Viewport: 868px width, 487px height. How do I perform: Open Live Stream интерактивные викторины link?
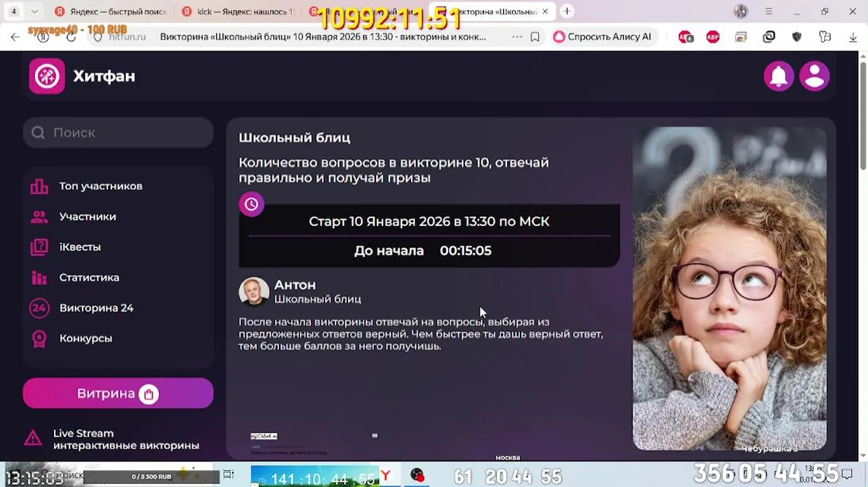click(126, 439)
